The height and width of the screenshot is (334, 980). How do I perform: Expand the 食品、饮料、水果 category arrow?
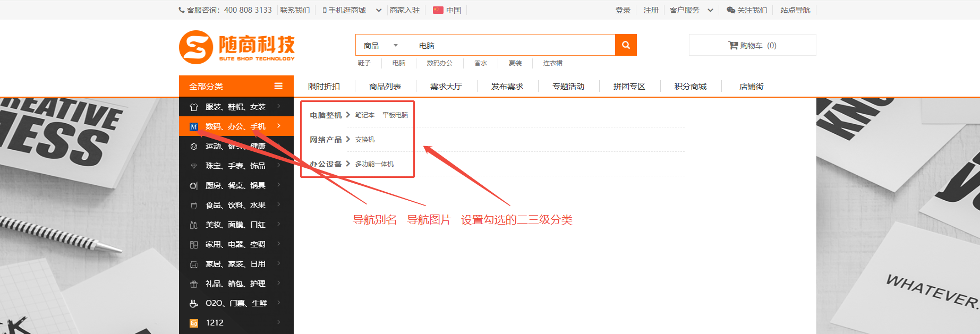pyautogui.click(x=278, y=205)
